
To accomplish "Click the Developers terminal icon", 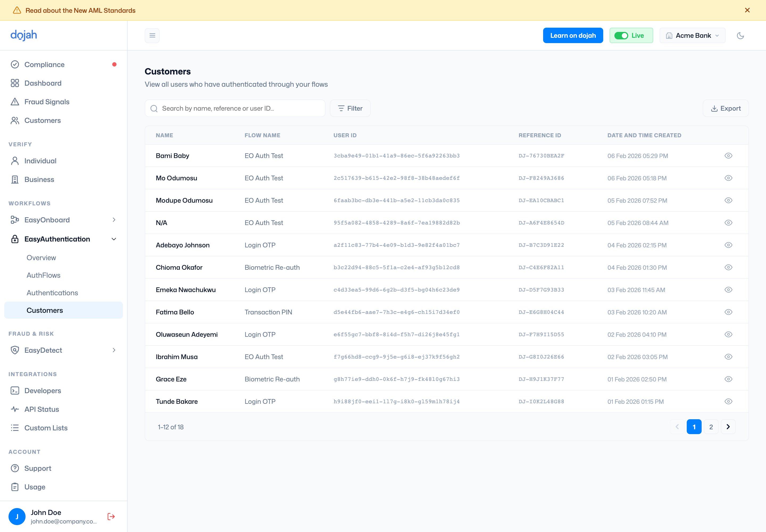I will [15, 390].
